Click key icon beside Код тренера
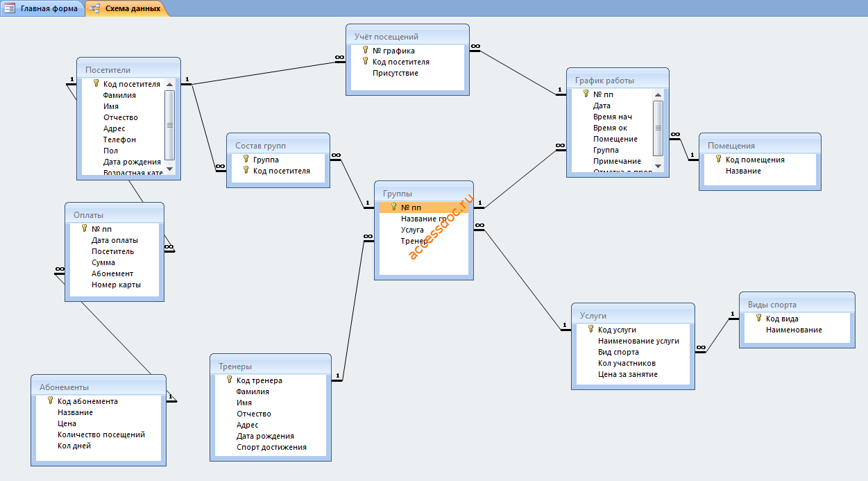This screenshot has height=481, width=868. coord(229,380)
